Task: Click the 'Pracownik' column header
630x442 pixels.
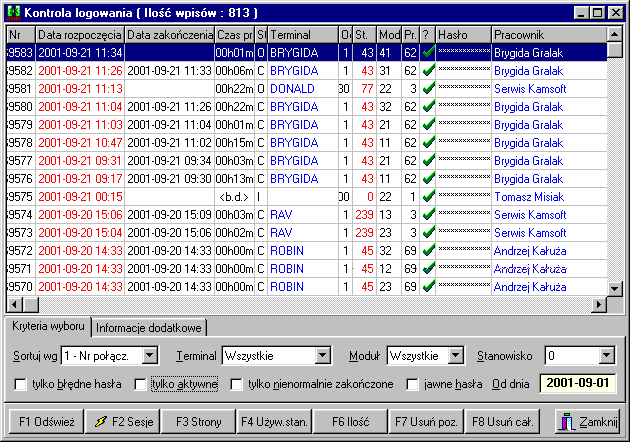Action: point(540,34)
